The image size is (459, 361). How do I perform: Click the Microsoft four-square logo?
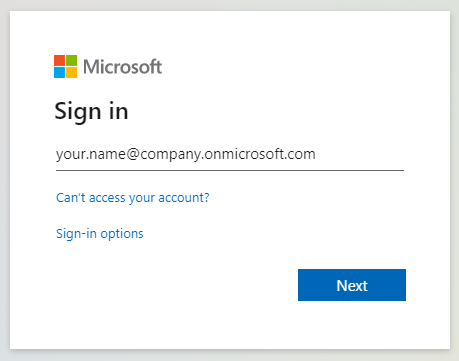(x=65, y=66)
